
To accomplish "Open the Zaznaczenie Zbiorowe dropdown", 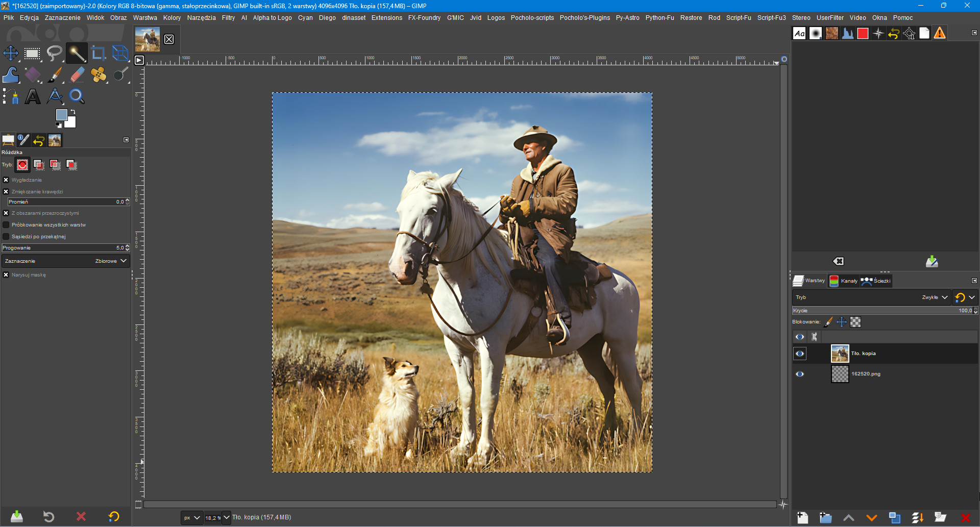I will click(x=65, y=261).
